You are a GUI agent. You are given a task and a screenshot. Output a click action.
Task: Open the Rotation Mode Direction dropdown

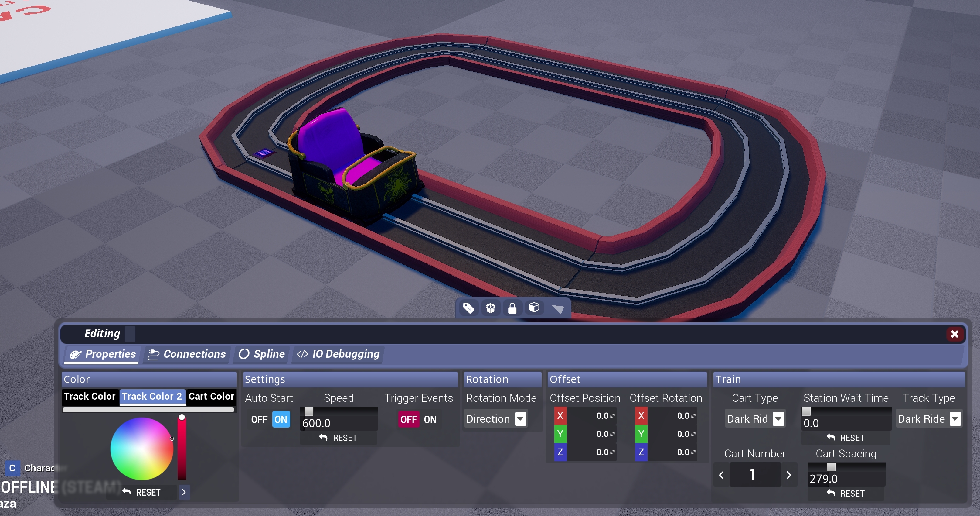pyautogui.click(x=496, y=419)
